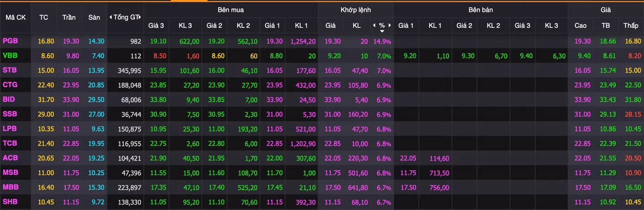Viewport: 644px width, 210px height.
Task: Sort by Mã CK column header
Action: pyautogui.click(x=15, y=17)
